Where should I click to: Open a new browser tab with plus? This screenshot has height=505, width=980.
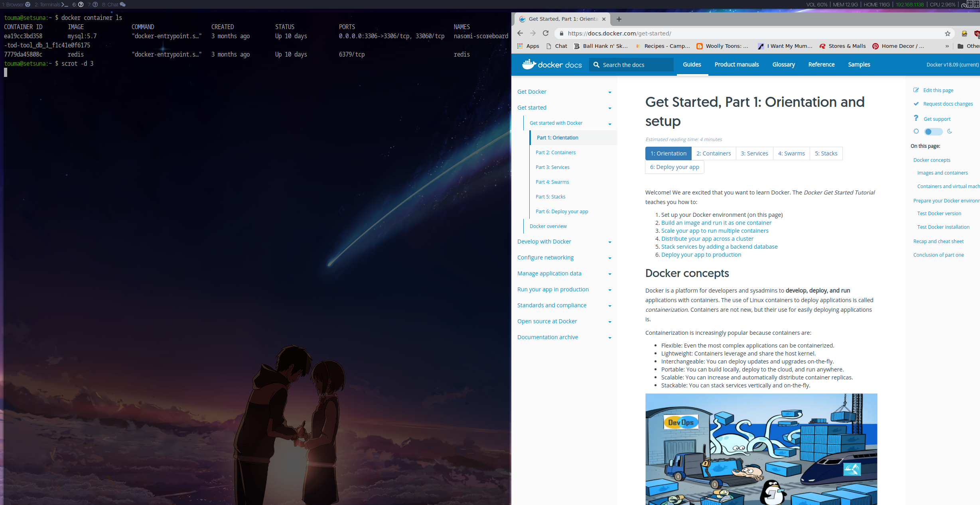click(619, 19)
